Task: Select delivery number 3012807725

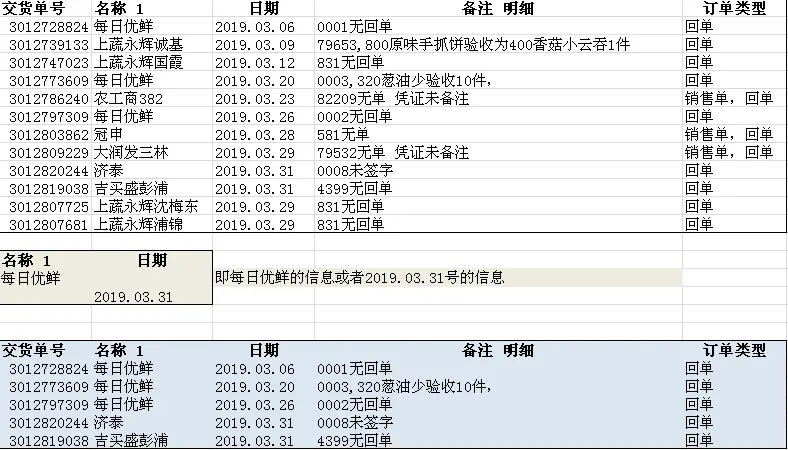Action: [49, 207]
